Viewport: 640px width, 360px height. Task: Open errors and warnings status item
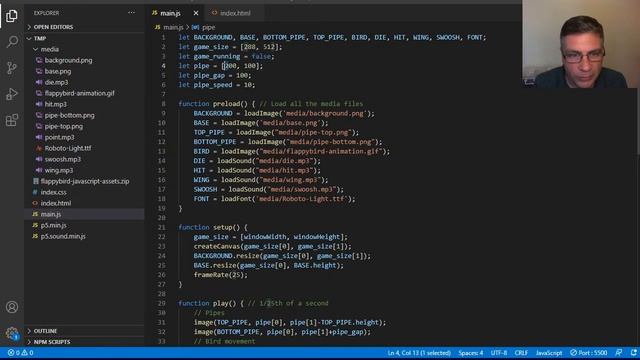pyautogui.click(x=20, y=353)
